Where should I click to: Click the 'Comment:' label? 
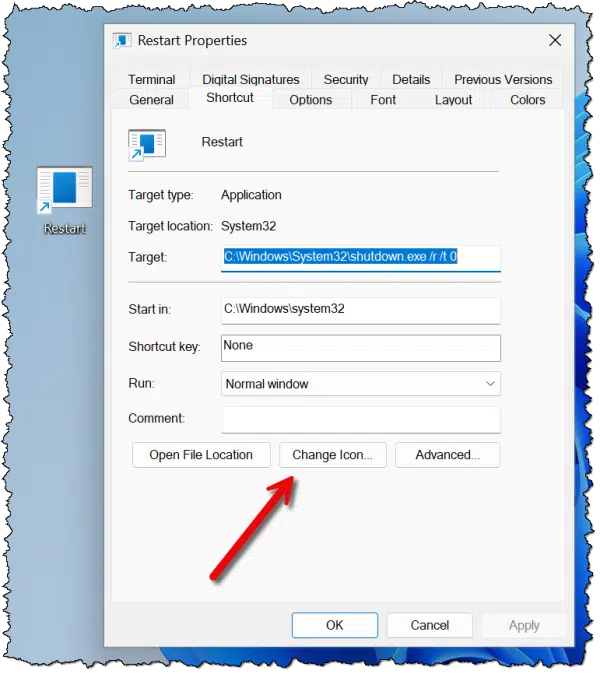click(156, 418)
